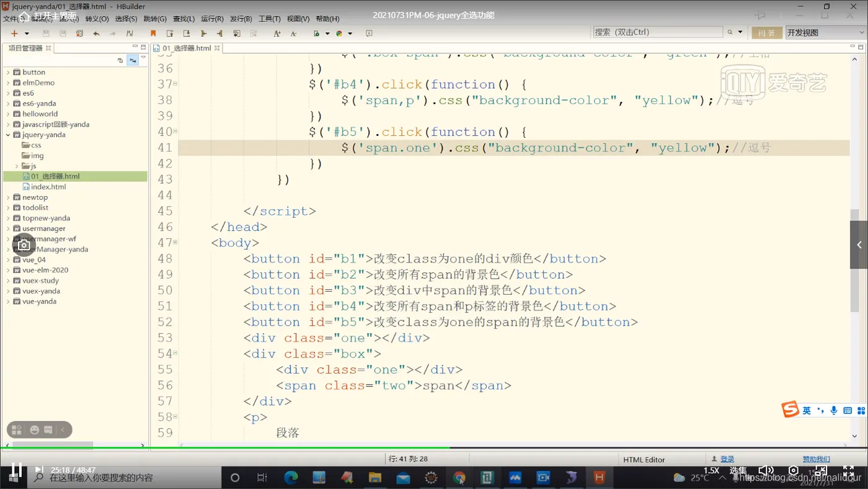Image resolution: width=868 pixels, height=489 pixels.
Task: Collapse the jquery-yanda project node
Action: tap(8, 135)
